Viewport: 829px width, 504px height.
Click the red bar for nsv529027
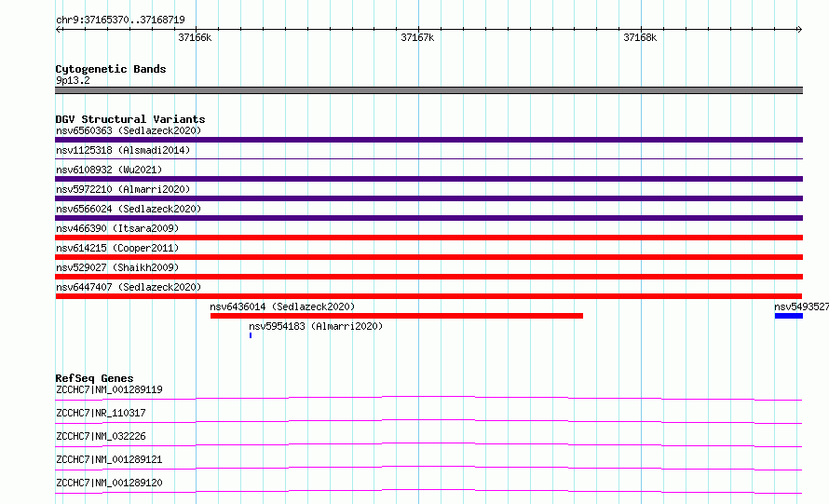[428, 277]
